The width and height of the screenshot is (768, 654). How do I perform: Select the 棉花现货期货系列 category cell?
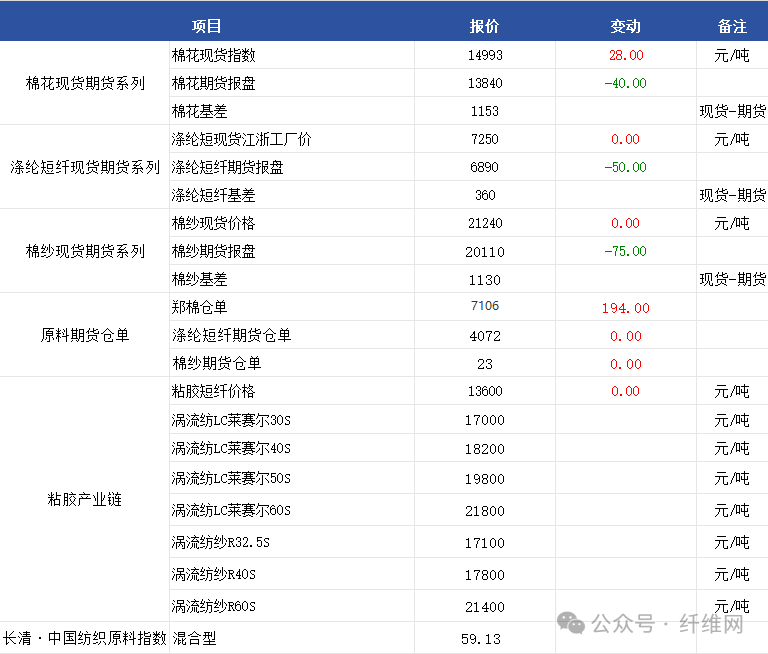(x=85, y=83)
